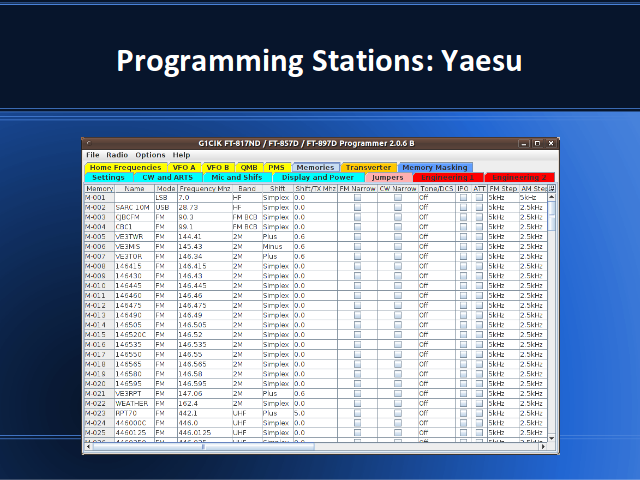Click horizontal scrollbar right arrow
The image size is (640, 480).
pos(543,447)
